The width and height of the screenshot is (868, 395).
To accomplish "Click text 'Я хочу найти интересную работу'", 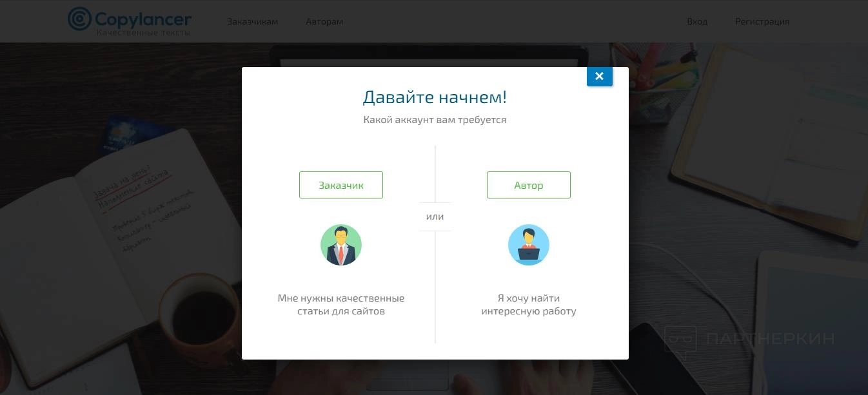I will pos(529,305).
